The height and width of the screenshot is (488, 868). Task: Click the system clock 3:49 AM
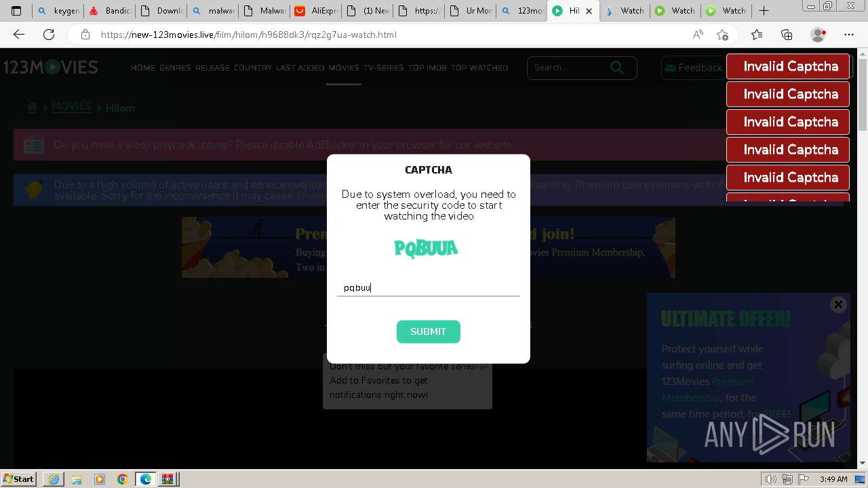tap(833, 479)
